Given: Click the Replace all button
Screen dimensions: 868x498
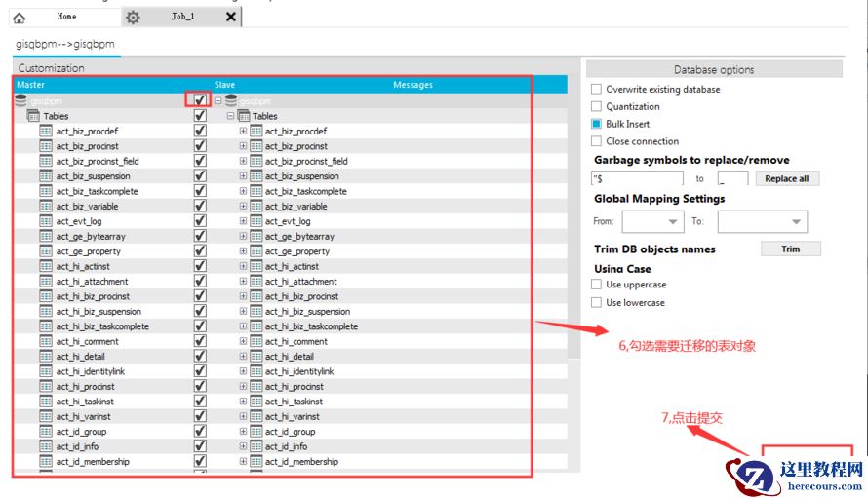Looking at the screenshot, I should click(787, 178).
